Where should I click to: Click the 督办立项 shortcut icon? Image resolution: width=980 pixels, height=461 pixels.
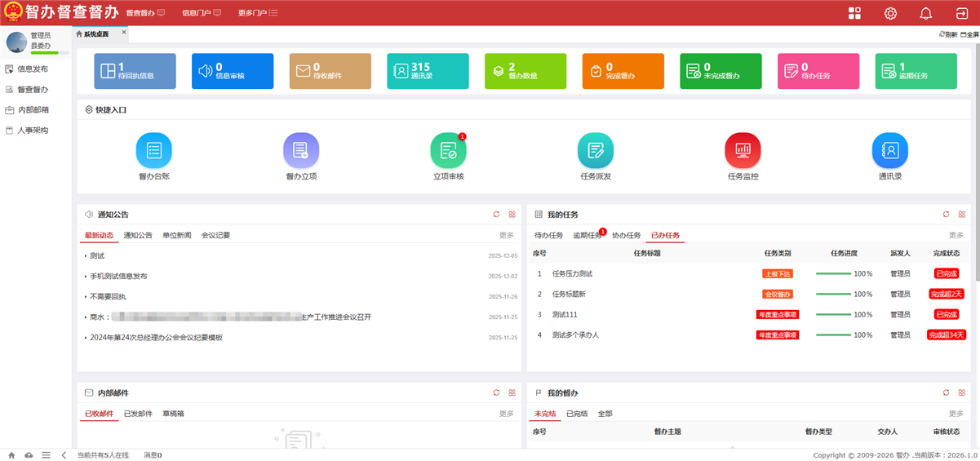coord(300,150)
